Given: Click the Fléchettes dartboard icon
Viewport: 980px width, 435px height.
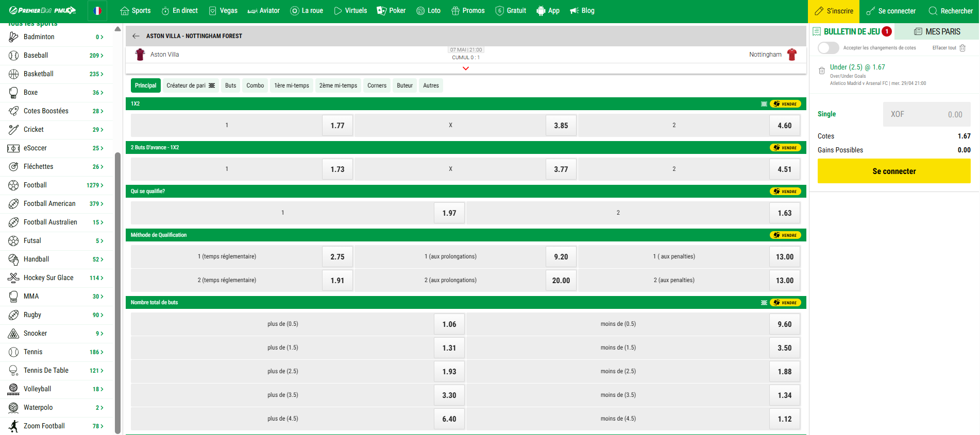Looking at the screenshot, I should point(13,166).
